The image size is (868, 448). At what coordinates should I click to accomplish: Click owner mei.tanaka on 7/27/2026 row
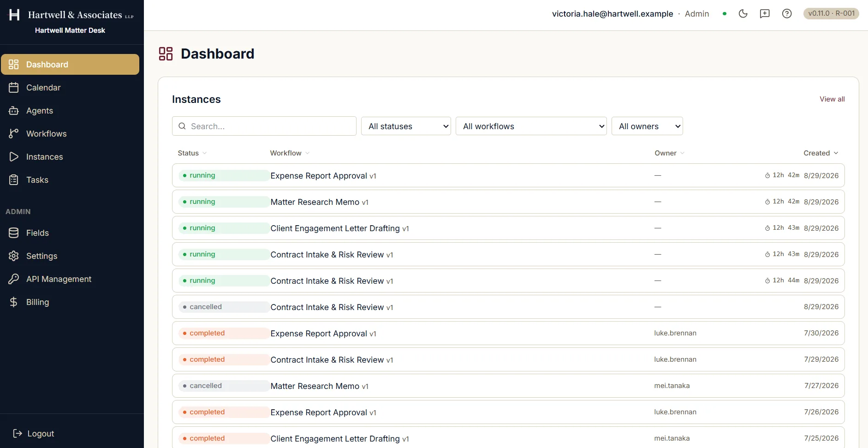coord(672,386)
